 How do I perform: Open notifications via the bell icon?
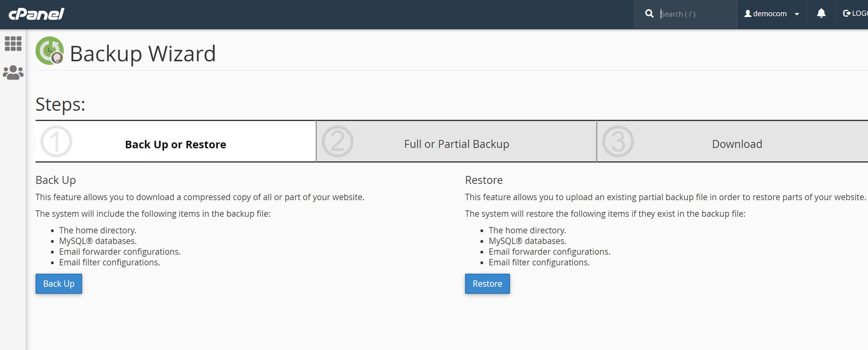[821, 13]
